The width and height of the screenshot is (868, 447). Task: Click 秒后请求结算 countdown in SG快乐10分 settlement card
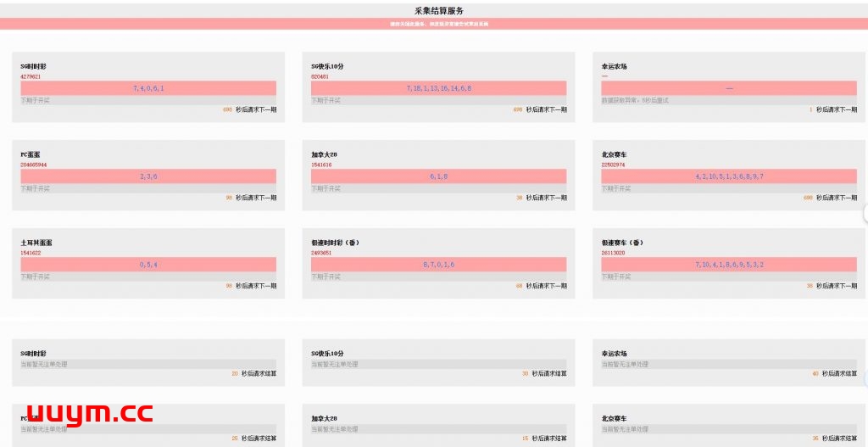tap(548, 373)
